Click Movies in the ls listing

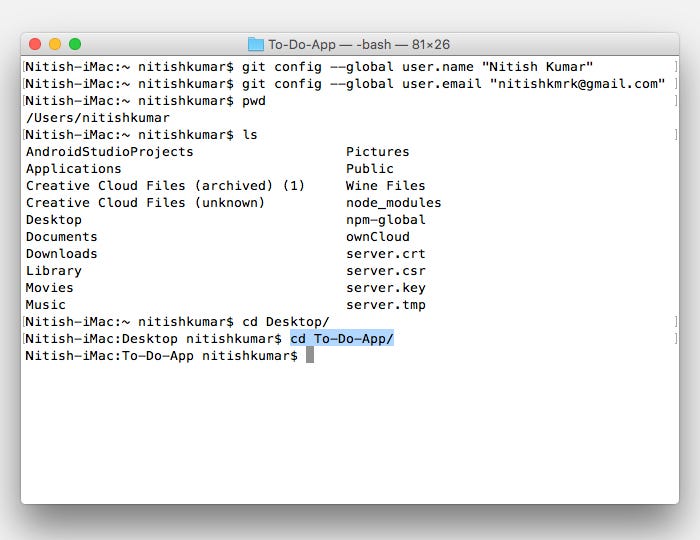(49, 288)
